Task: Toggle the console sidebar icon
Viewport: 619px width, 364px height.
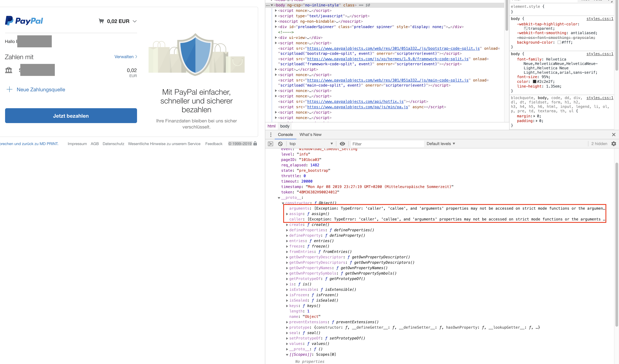Action: tap(271, 144)
